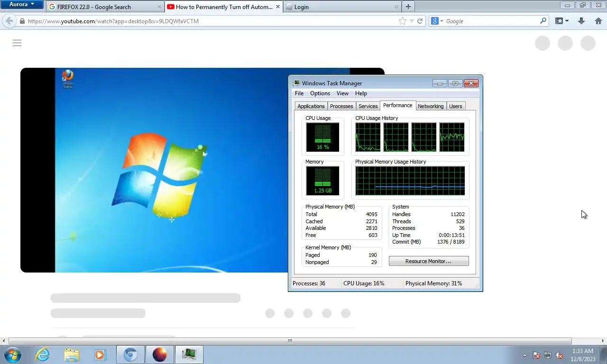Click the Handles value 11202
Image resolution: width=607 pixels, height=364 pixels.
(458, 214)
